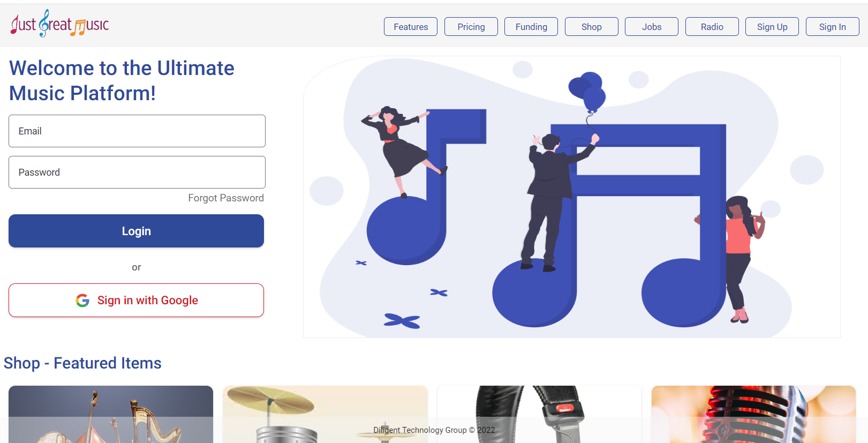View the Jobs page
The height and width of the screenshot is (443, 868).
click(652, 27)
